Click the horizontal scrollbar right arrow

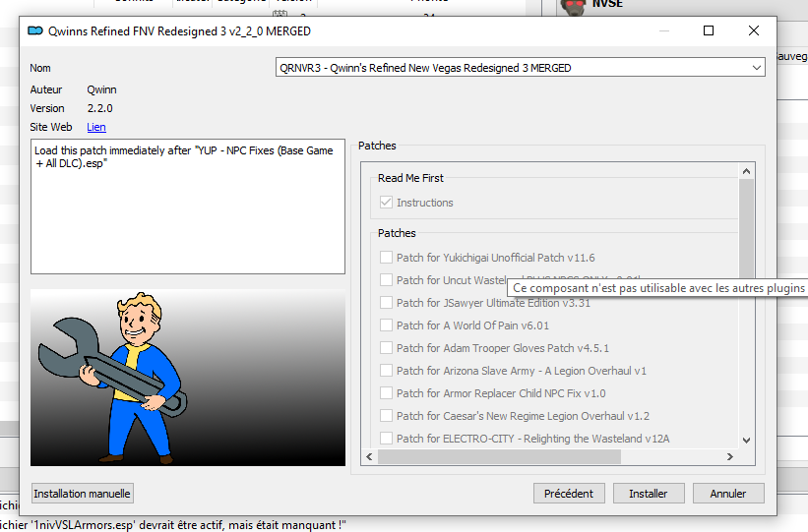click(x=730, y=457)
